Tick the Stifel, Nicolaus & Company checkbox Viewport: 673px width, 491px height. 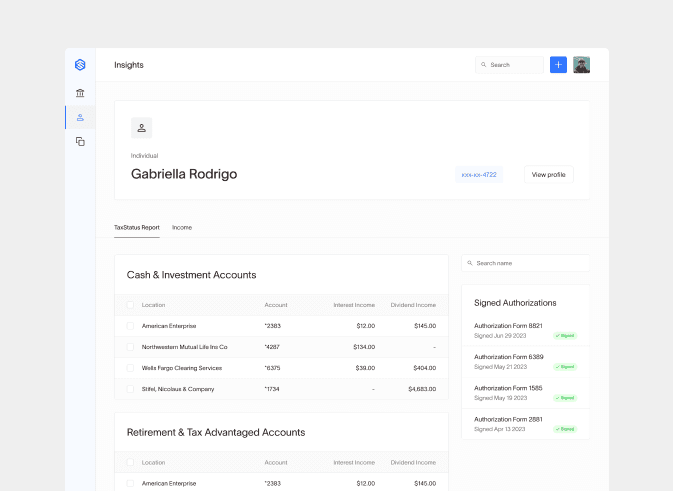pos(130,389)
